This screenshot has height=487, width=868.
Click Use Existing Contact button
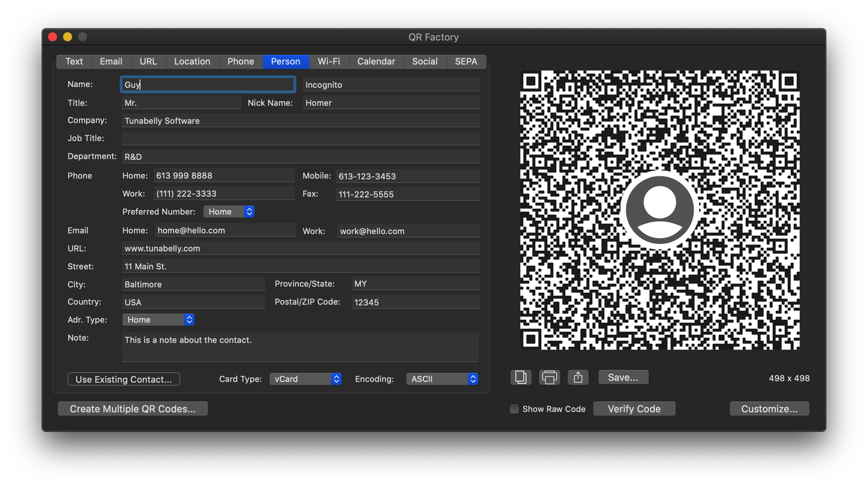tap(124, 379)
